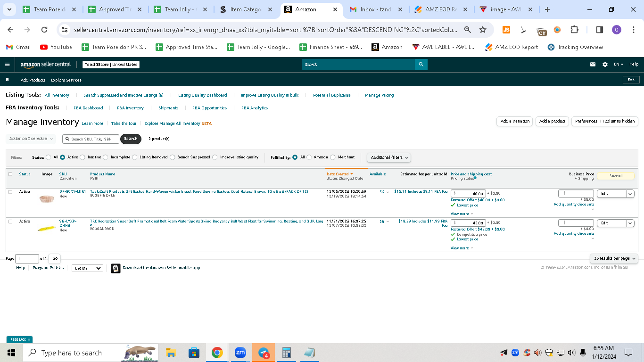
Task: Expand the Additional filters dropdown
Action: [389, 157]
